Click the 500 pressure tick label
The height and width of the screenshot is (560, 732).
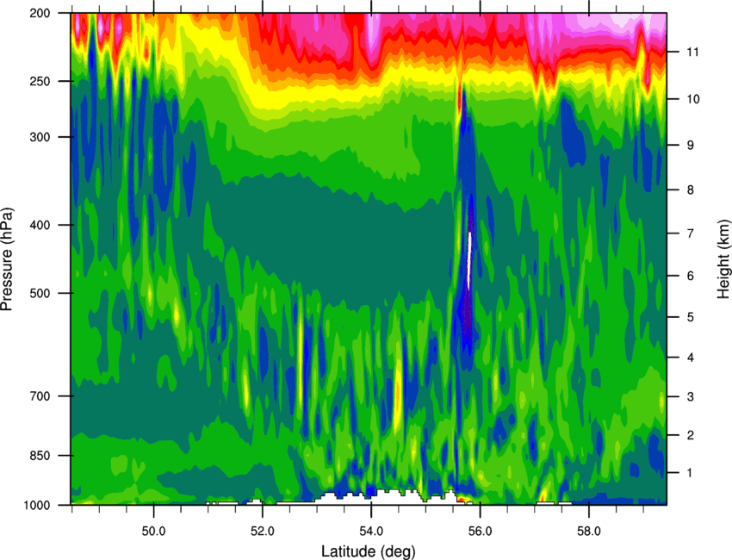click(40, 293)
